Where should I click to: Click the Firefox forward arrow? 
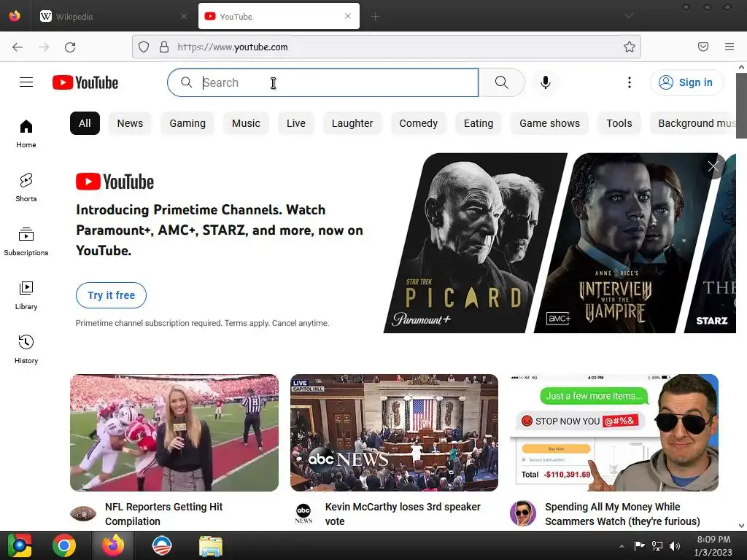(x=44, y=47)
